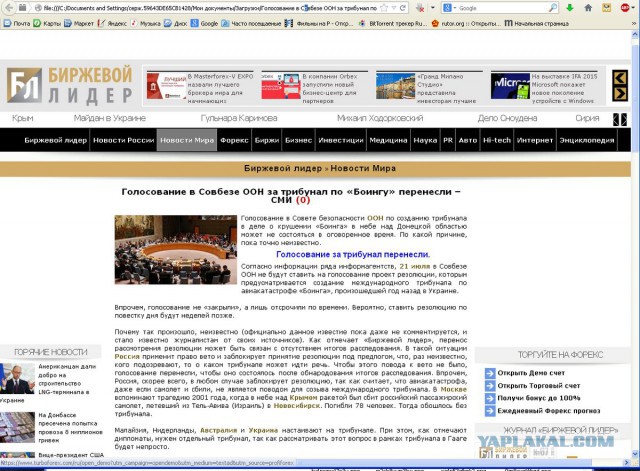Open the Диск bookmark
This screenshot has width=640, height=471.
(x=176, y=24)
